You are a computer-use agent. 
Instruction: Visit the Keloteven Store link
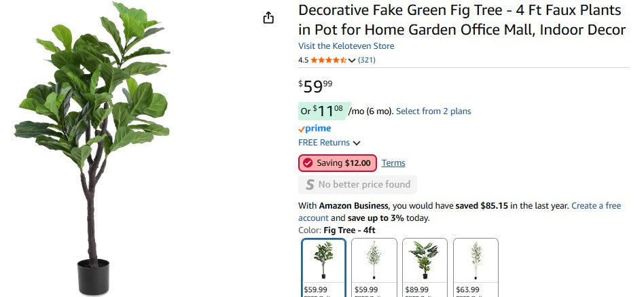346,46
